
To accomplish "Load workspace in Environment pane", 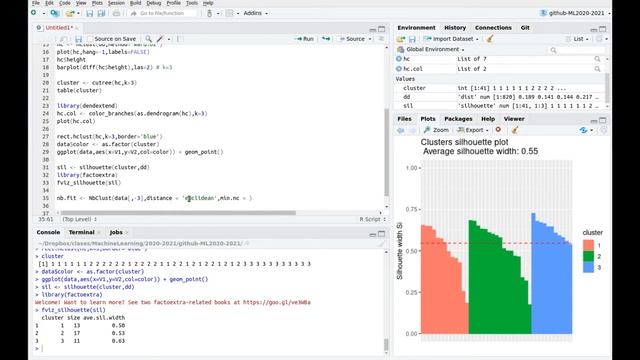I will pos(401,39).
